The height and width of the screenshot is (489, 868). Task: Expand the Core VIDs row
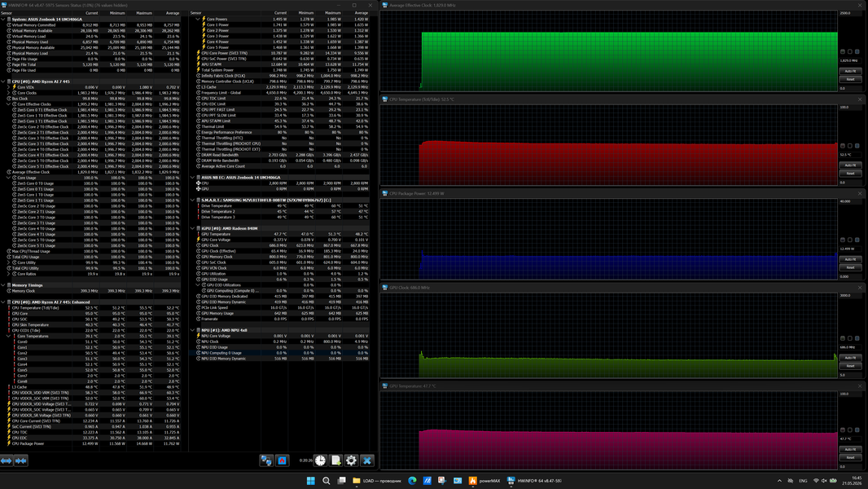click(x=8, y=87)
